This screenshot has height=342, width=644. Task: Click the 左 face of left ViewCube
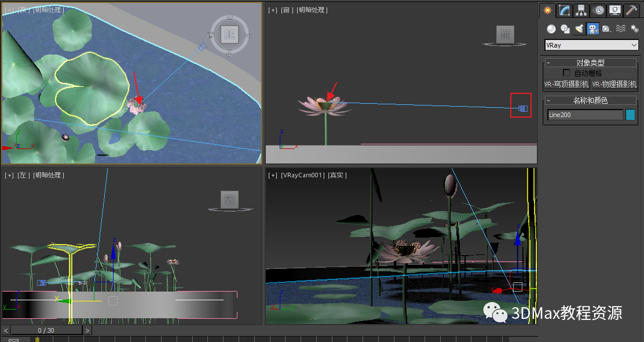pos(229,199)
